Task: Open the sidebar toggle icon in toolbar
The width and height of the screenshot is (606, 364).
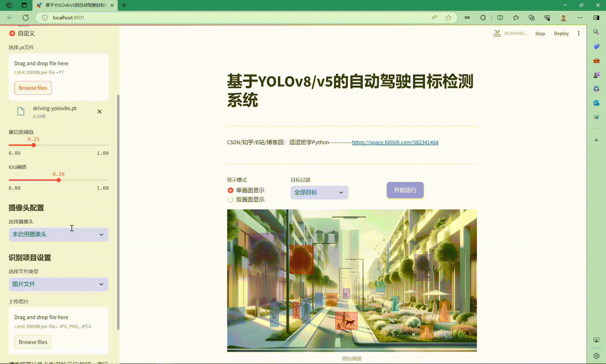Action: pyautogui.click(x=596, y=18)
